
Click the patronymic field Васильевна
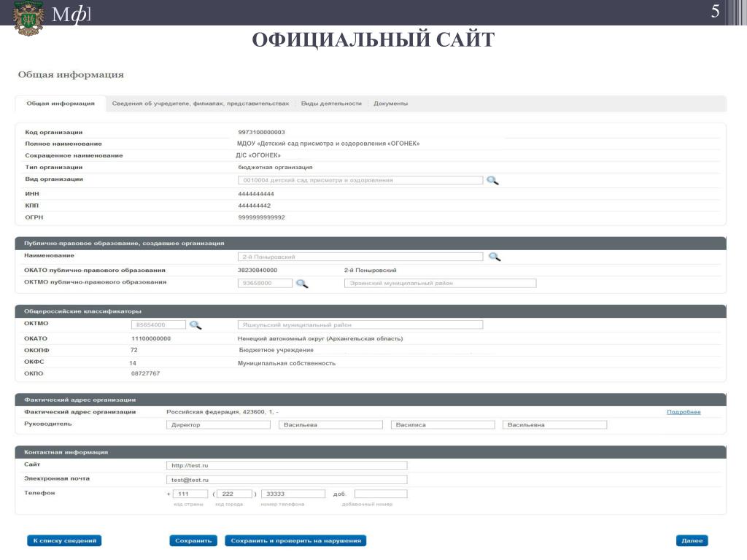pos(555,425)
